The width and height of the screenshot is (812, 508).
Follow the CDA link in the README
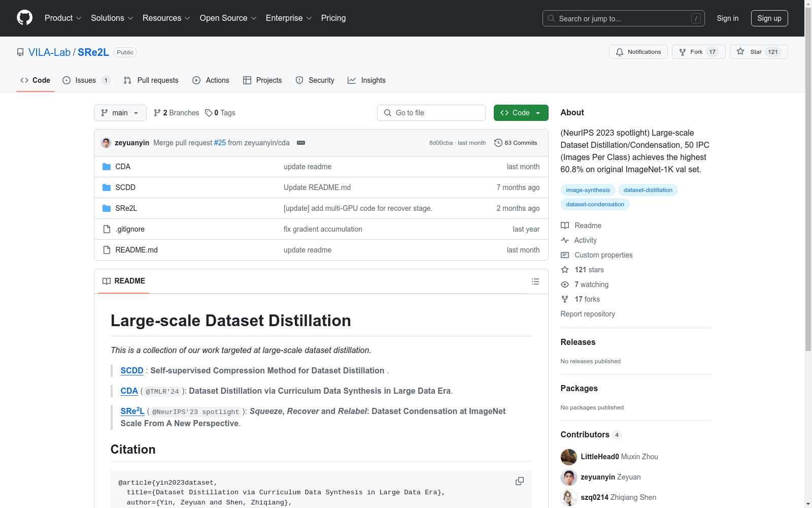[x=129, y=391]
